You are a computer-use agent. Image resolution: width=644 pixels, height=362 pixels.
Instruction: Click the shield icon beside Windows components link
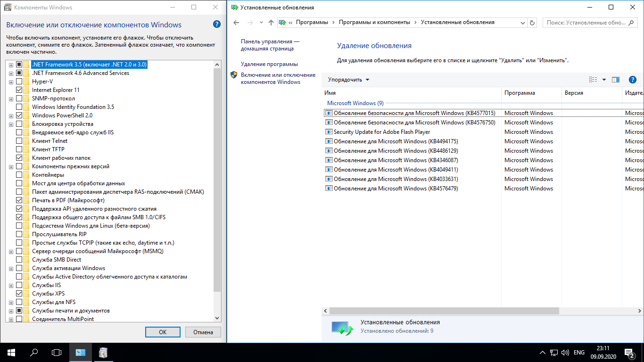click(234, 74)
